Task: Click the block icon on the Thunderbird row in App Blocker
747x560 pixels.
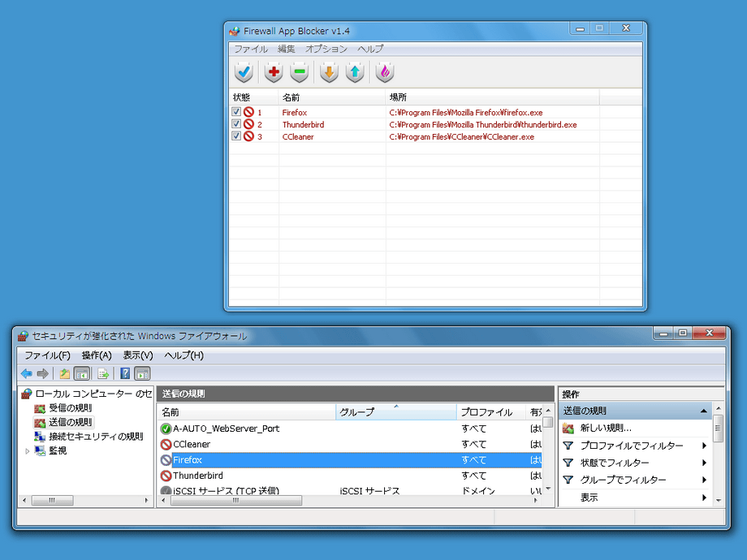Action: coord(248,124)
